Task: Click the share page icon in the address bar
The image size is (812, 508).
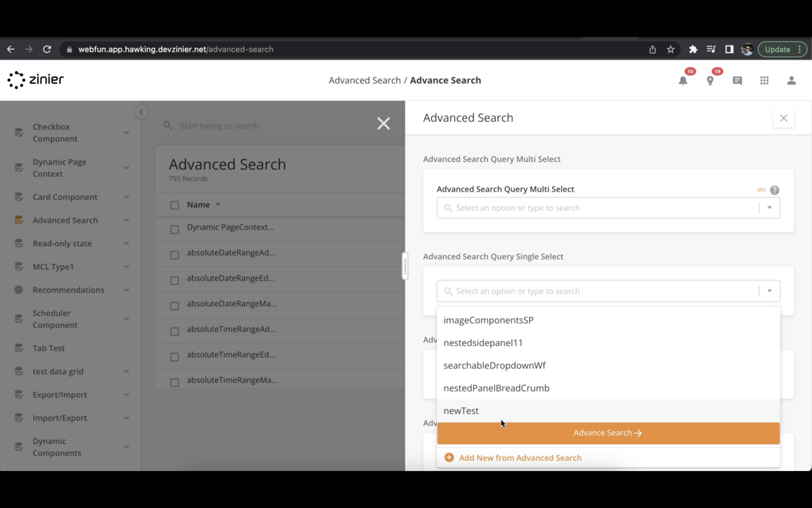Action: click(x=652, y=49)
